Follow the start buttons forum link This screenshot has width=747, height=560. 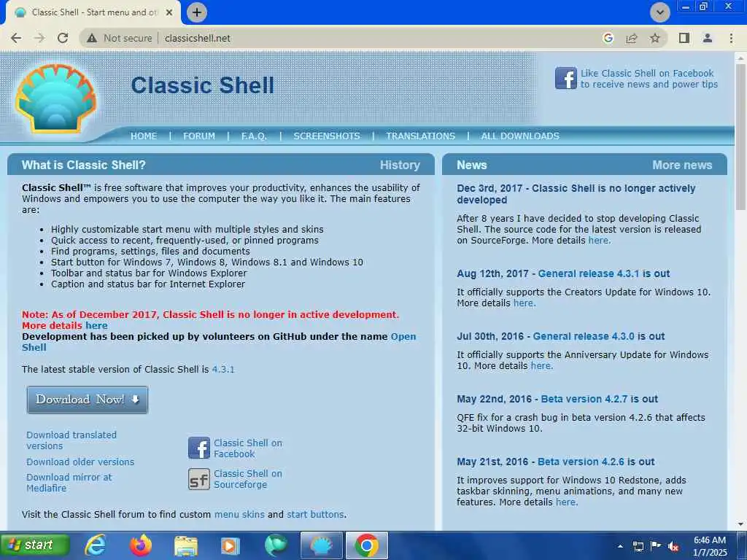[315, 515]
